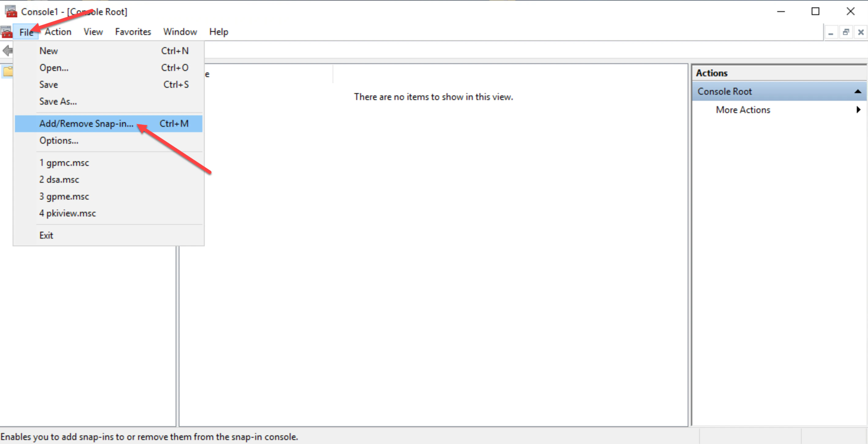Click the back arrow toolbar icon
Screen dimensions: 868x444
(7, 51)
